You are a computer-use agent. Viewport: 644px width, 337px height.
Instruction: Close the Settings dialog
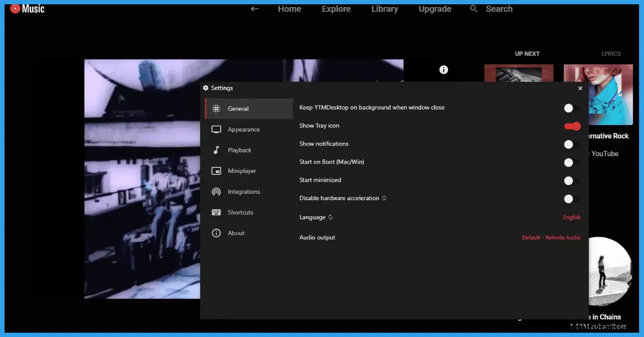pos(580,88)
